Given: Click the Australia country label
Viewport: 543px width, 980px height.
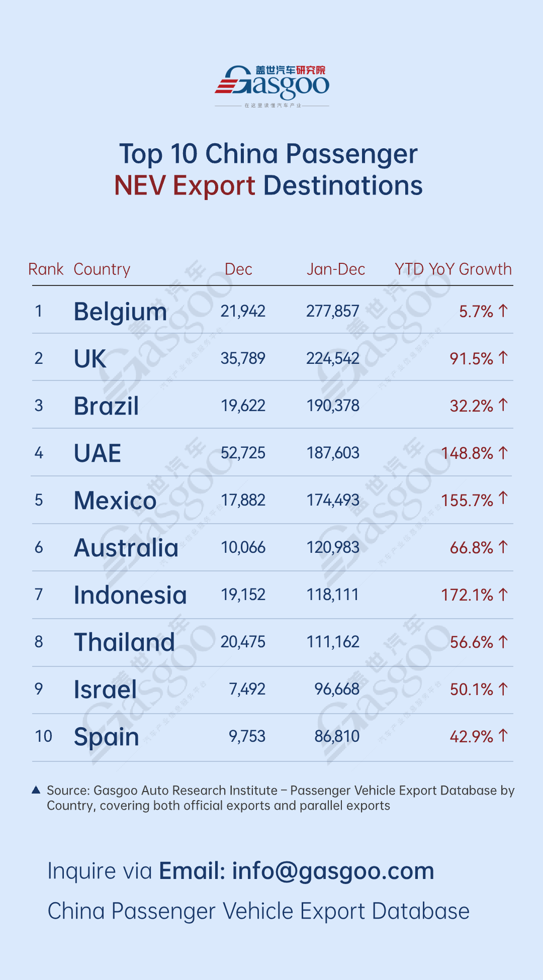Looking at the screenshot, I should [x=126, y=548].
